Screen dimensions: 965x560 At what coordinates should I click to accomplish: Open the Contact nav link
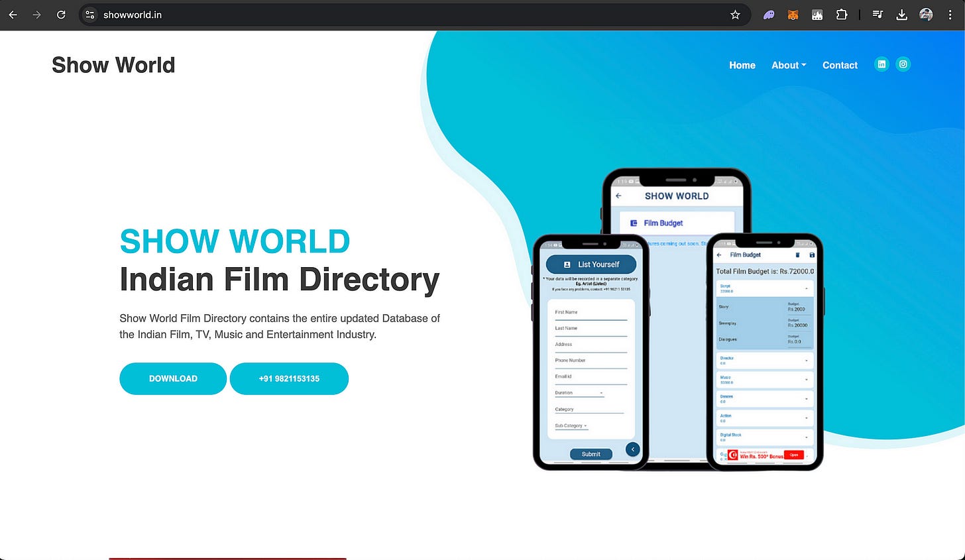click(840, 65)
